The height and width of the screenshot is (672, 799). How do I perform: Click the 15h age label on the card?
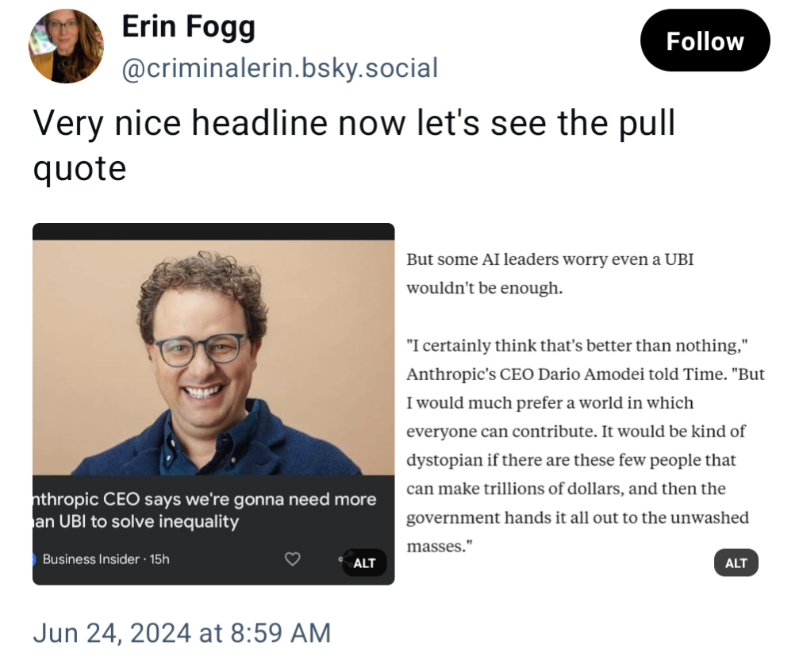(159, 559)
